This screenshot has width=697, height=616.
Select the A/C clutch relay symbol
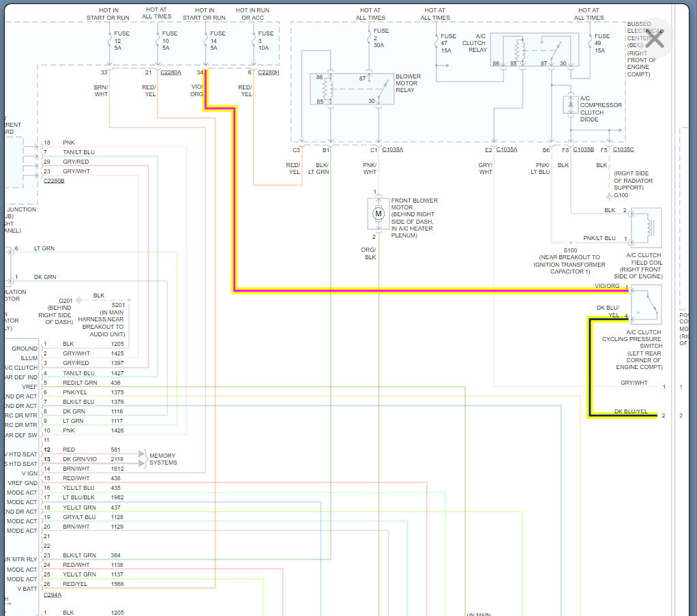pos(534,50)
